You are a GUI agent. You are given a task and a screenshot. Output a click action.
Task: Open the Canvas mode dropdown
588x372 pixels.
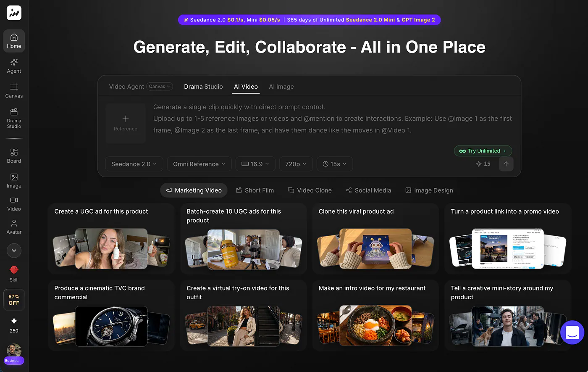160,87
